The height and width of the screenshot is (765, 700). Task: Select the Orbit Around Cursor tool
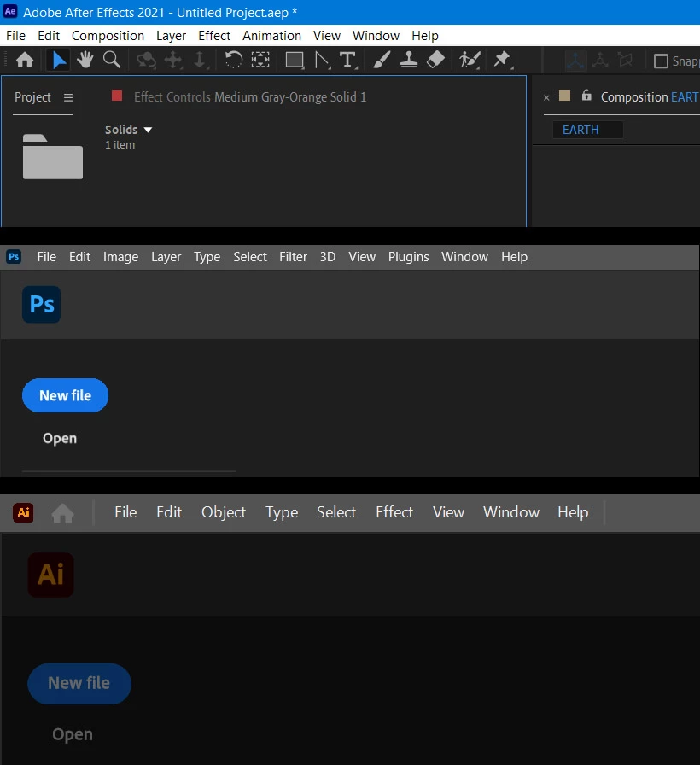point(146,61)
